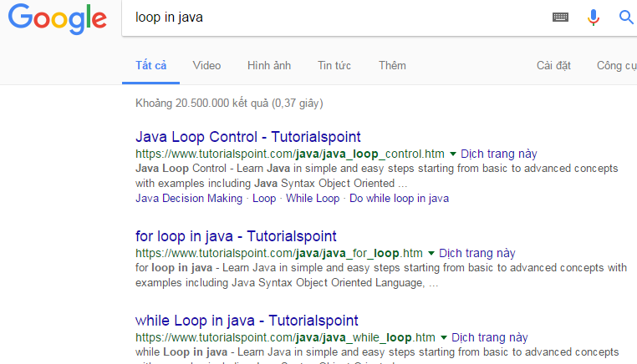Start voice search with microphone icon

click(594, 18)
